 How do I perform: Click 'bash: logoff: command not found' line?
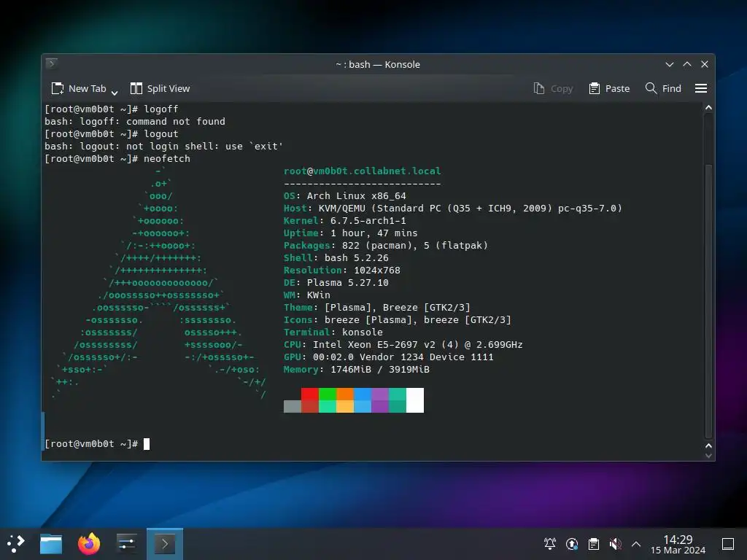pos(135,122)
